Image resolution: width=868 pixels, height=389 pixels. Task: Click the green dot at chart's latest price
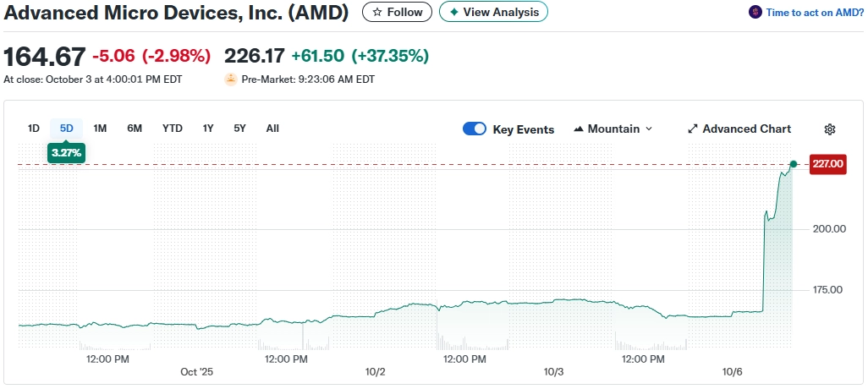[793, 163]
